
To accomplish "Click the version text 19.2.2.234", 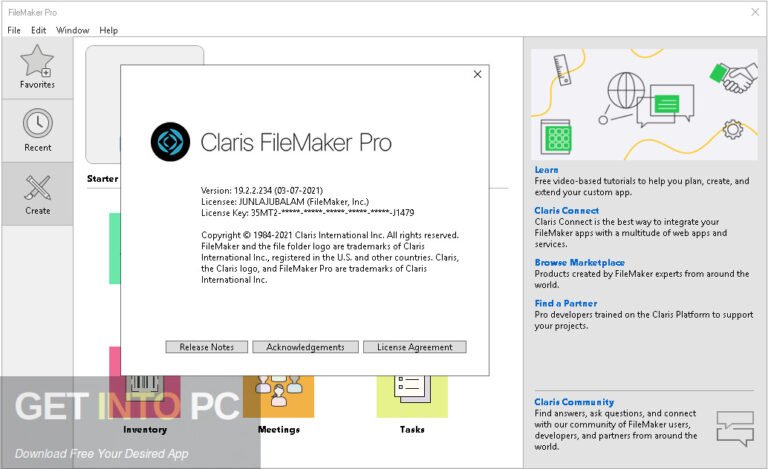I will coord(253,190).
